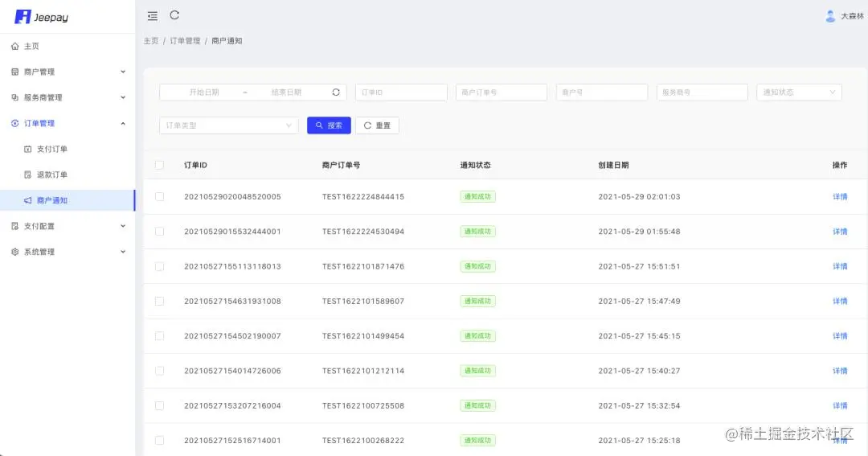Viewport: 868px width, 456px height.
Task: Check the row 20210527154502190007
Action: coord(159,335)
